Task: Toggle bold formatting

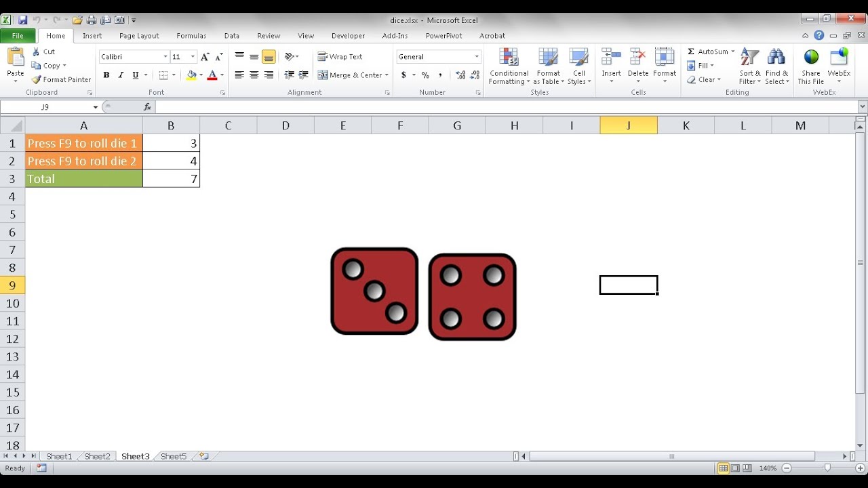Action: 106,75
